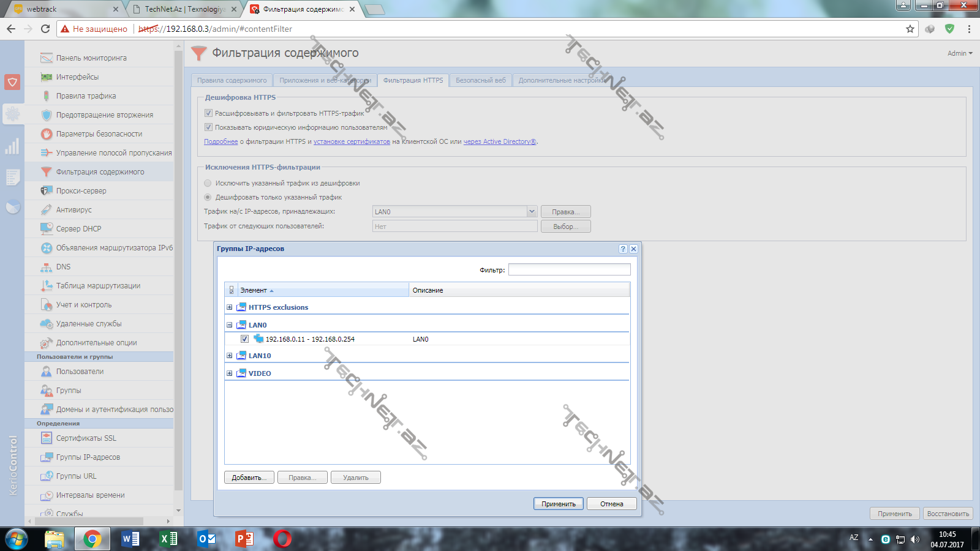Open the Interfaces icon in sidebar
The width and height of the screenshot is (980, 551).
[x=46, y=77]
